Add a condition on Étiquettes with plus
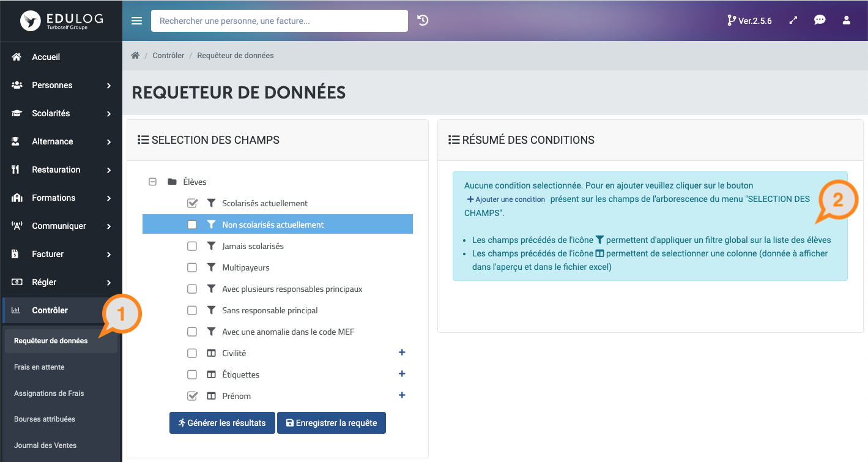Image resolution: width=868 pixels, height=462 pixels. (402, 374)
